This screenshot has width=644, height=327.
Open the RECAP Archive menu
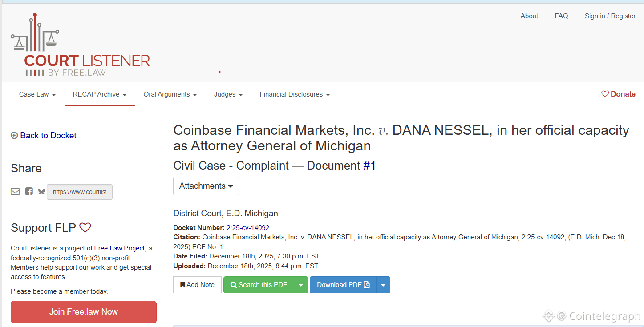click(100, 94)
